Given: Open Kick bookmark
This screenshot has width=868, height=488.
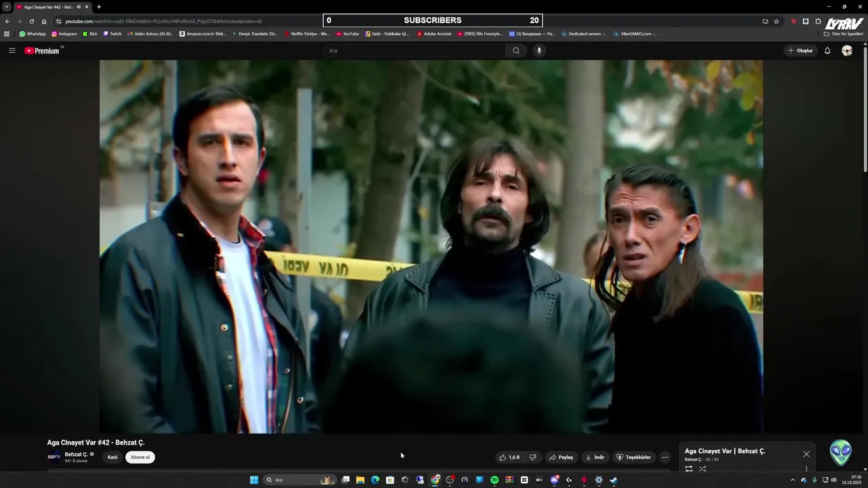Looking at the screenshot, I should pyautogui.click(x=90, y=34).
